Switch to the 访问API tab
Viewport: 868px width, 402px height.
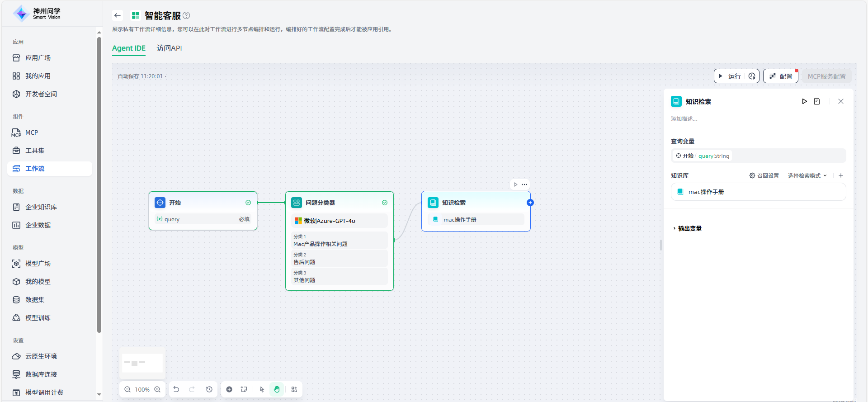coord(169,48)
